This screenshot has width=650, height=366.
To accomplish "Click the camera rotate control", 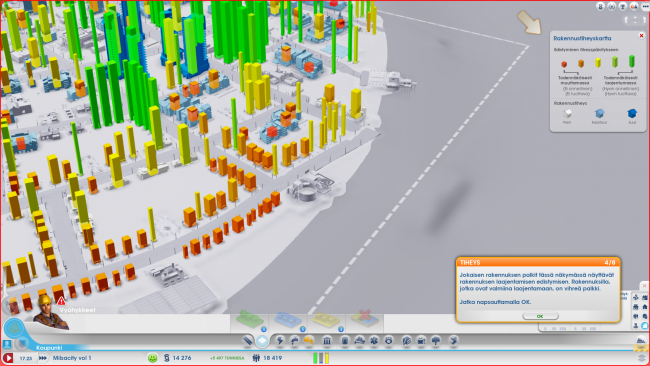I will coord(635,20).
